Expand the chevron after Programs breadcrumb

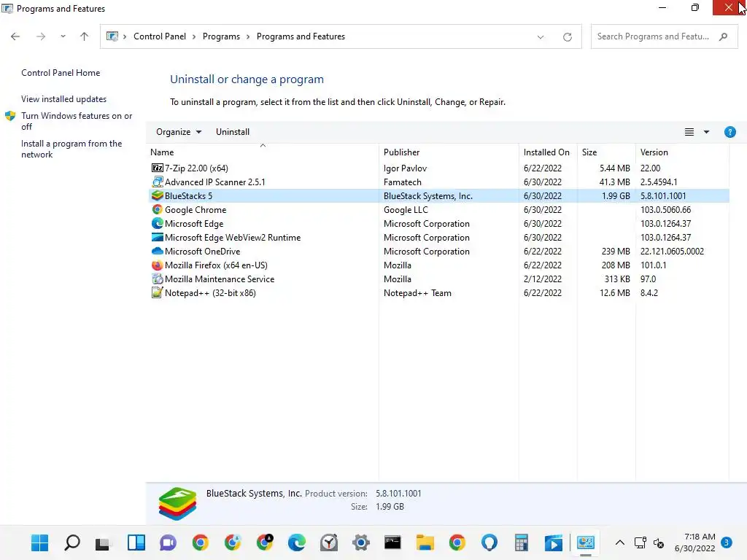click(248, 36)
